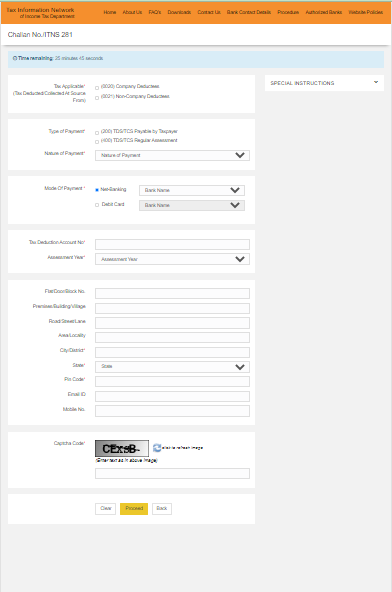Click the captcha refresh image icon

[157, 448]
